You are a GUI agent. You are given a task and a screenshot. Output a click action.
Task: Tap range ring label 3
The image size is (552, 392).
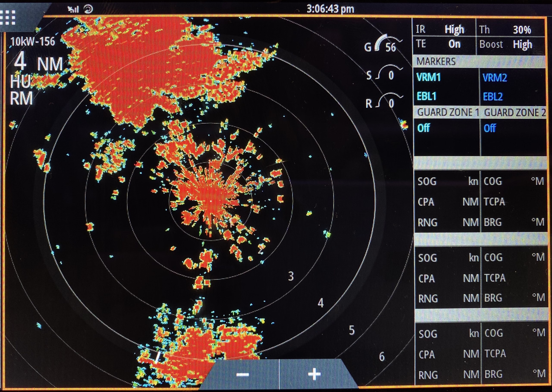click(291, 276)
